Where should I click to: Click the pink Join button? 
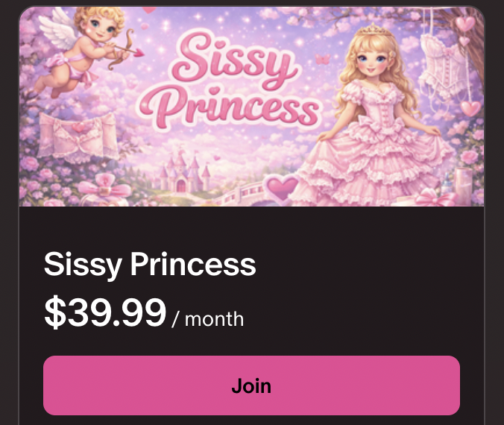click(251, 385)
